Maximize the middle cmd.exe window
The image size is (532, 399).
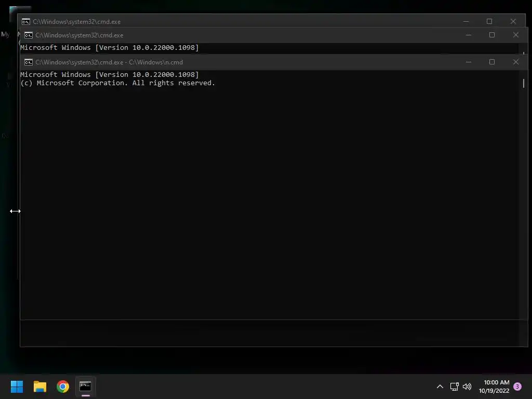point(492,35)
